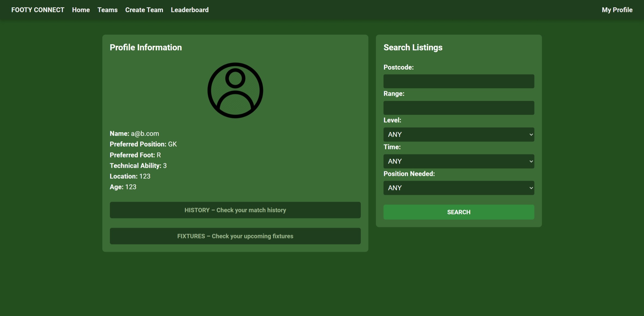The width and height of the screenshot is (644, 316).
Task: Go to the Home page
Action: pos(81,10)
